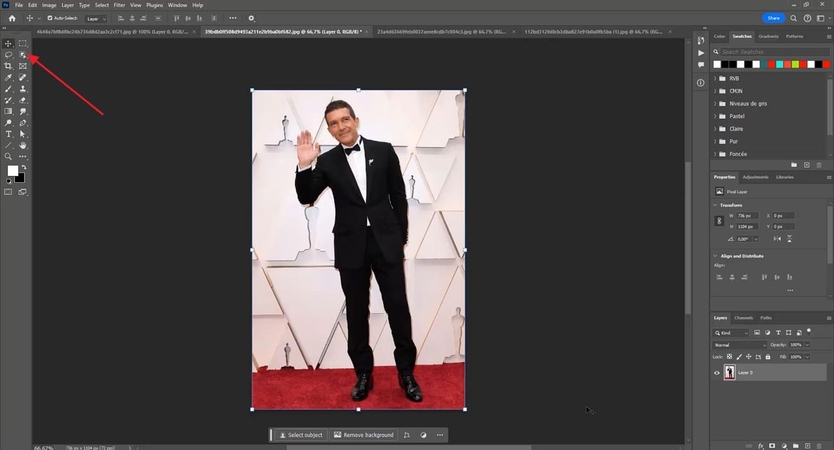Click the blue Share button
This screenshot has width=834, height=450.
(773, 18)
